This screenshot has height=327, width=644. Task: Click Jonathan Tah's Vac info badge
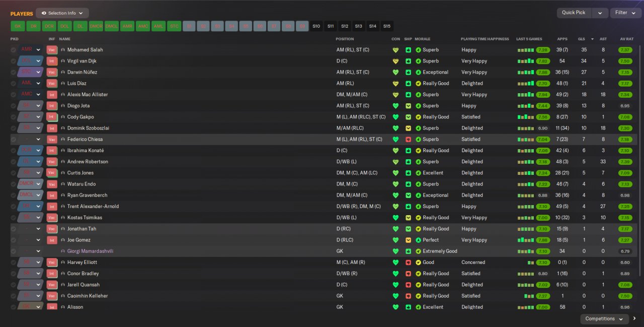click(x=52, y=229)
